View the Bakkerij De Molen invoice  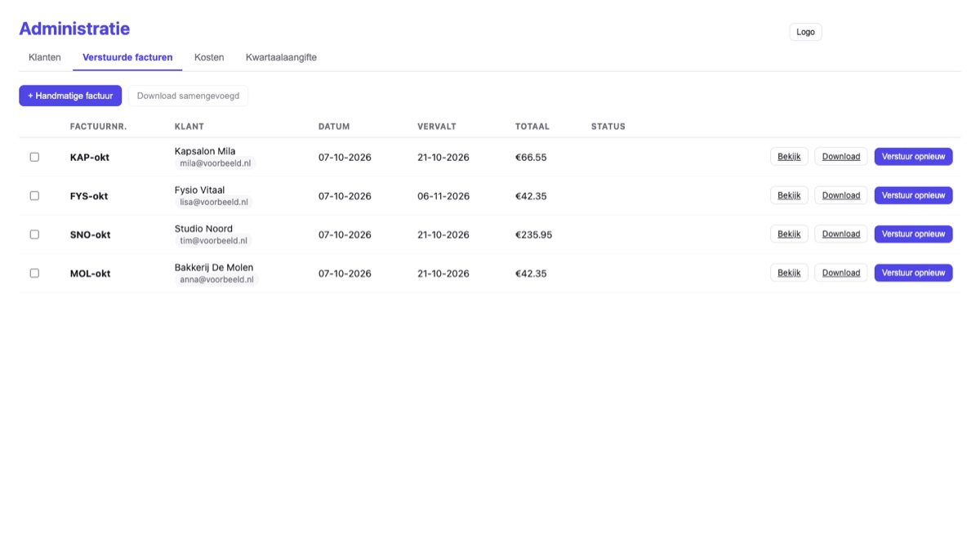(789, 273)
